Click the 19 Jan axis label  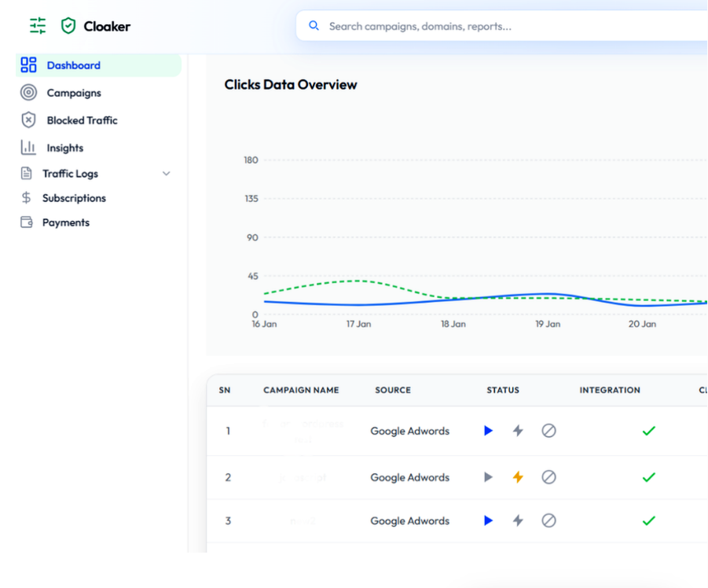click(548, 324)
